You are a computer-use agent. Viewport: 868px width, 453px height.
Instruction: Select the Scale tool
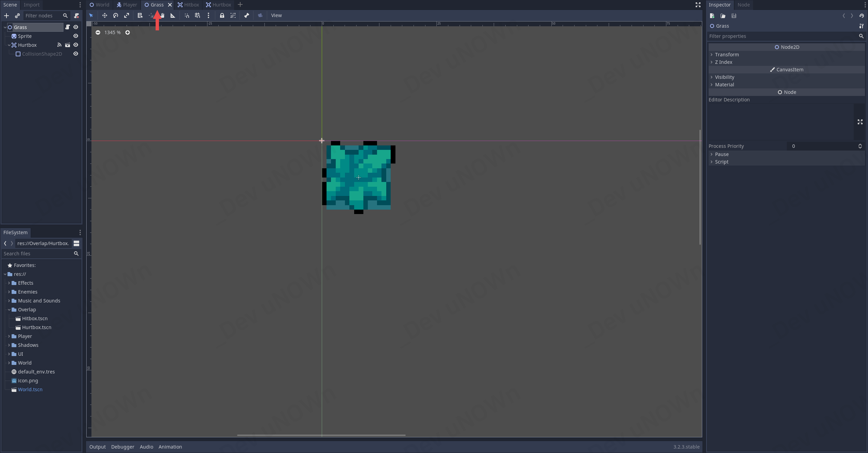pos(127,15)
